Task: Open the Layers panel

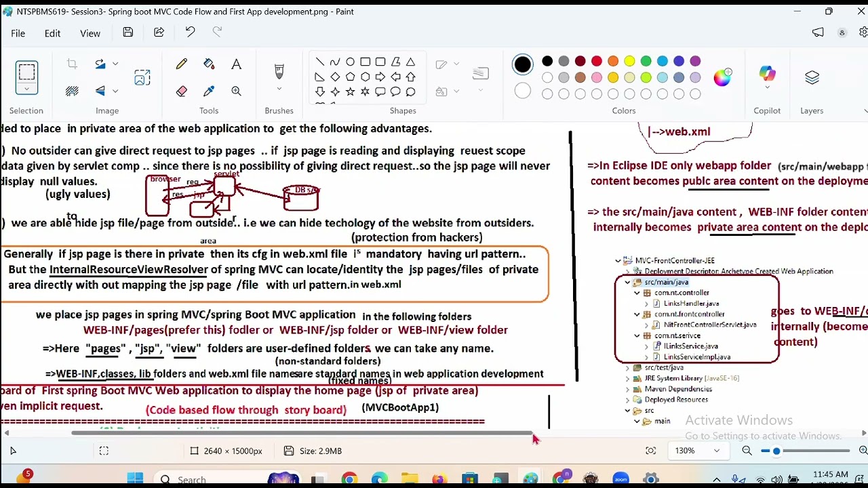Action: [x=812, y=77]
